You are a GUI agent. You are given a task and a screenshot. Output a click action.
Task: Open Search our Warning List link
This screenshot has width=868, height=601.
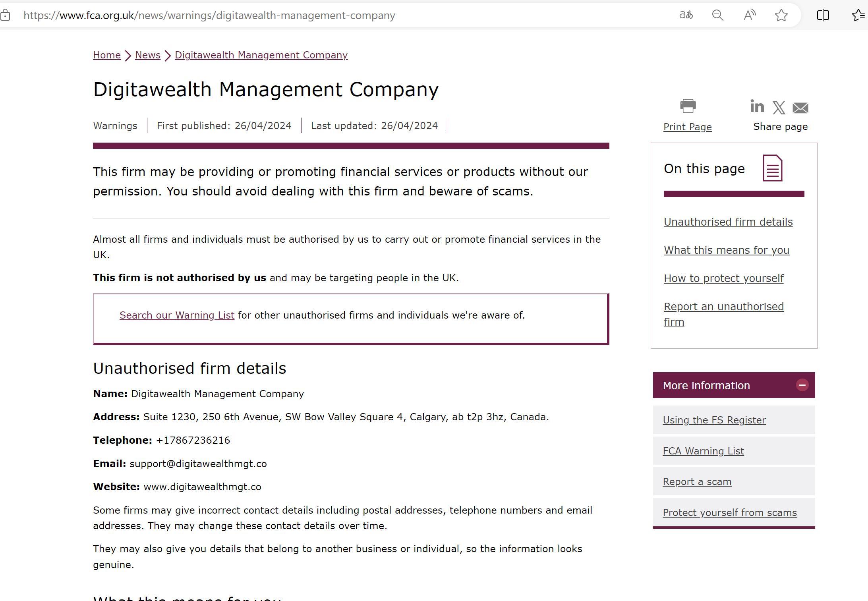177,315
